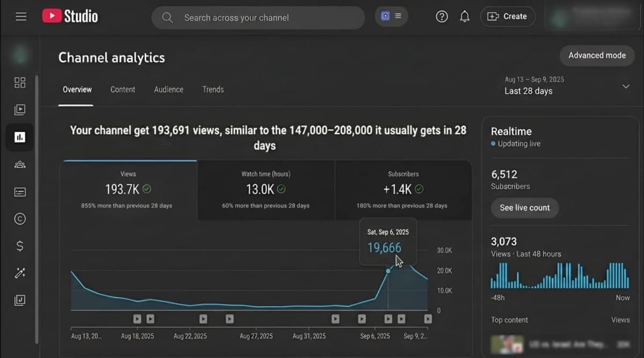Open the hamburger navigation menu
This screenshot has width=644, height=358.
(x=21, y=17)
